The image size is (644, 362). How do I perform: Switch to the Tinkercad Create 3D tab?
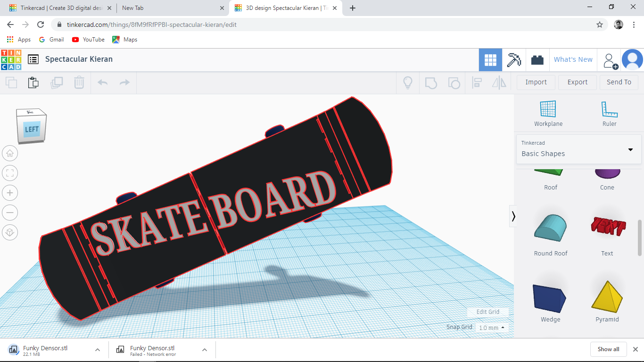pos(59,8)
